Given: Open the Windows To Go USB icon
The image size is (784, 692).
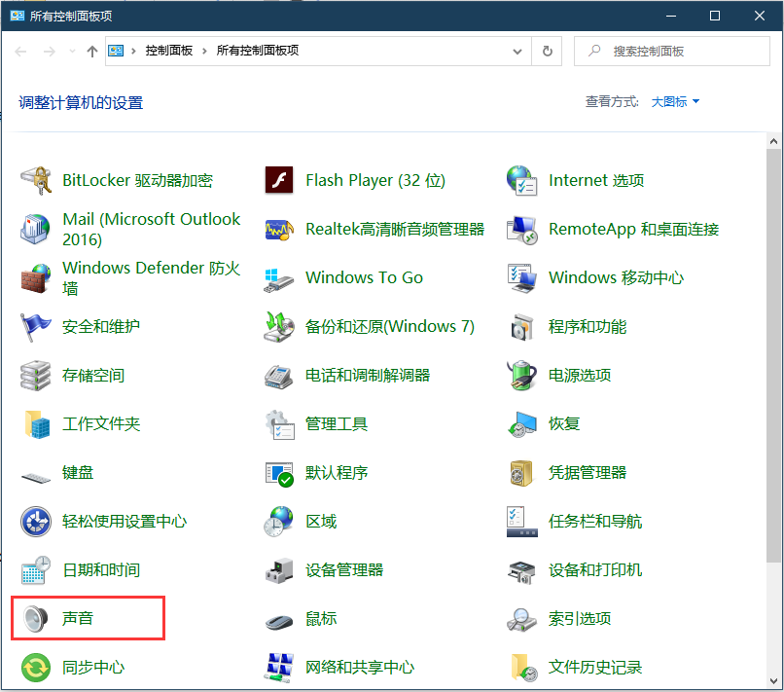Looking at the screenshot, I should click(x=279, y=280).
